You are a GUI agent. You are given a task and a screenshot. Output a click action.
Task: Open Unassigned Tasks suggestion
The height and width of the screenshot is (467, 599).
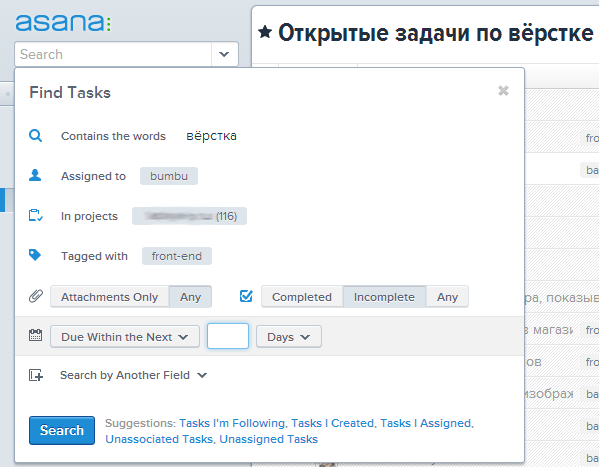[x=269, y=439]
